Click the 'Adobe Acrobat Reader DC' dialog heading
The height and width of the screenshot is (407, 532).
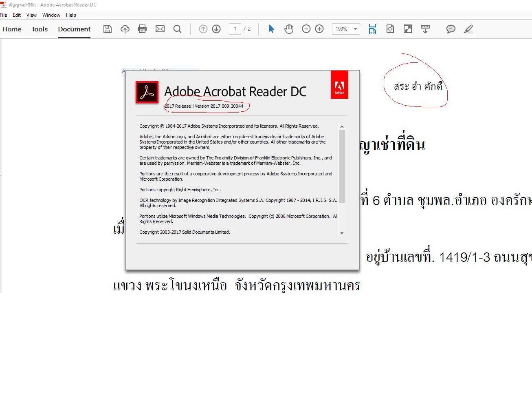[x=235, y=91]
